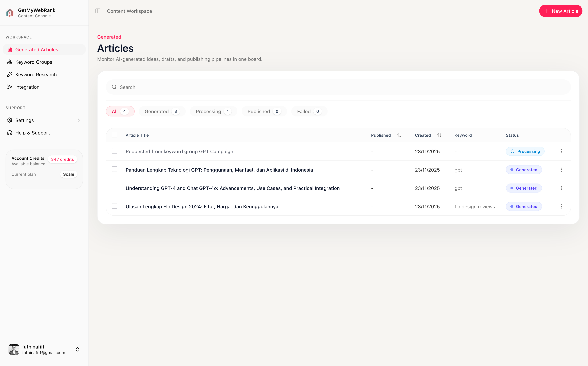
Task: Check the Panduan Lengkap Teknologi GPT row
Action: tap(114, 169)
